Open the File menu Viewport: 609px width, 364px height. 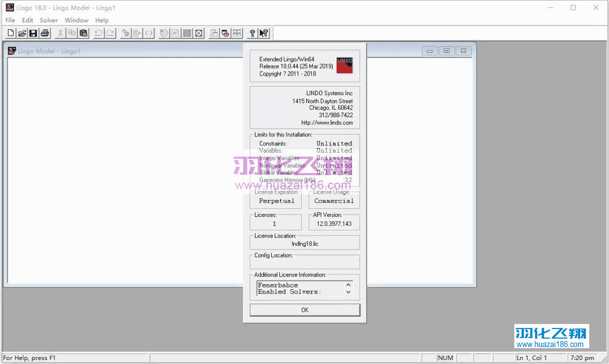pyautogui.click(x=10, y=20)
